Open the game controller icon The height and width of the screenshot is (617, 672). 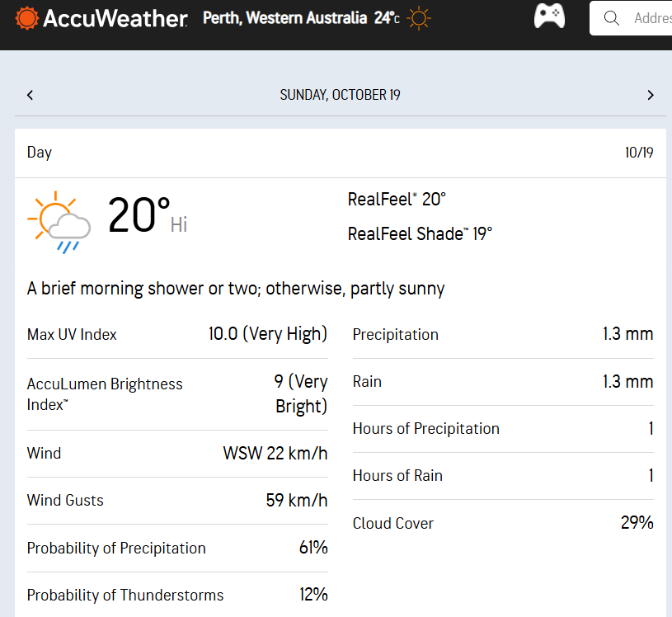(x=549, y=16)
